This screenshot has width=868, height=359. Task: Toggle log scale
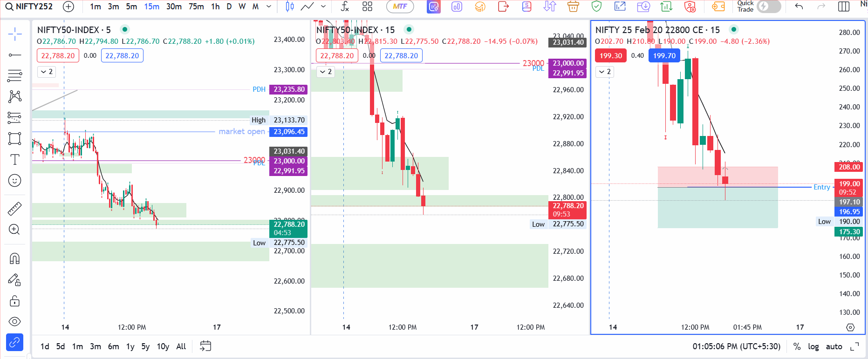[x=813, y=346]
